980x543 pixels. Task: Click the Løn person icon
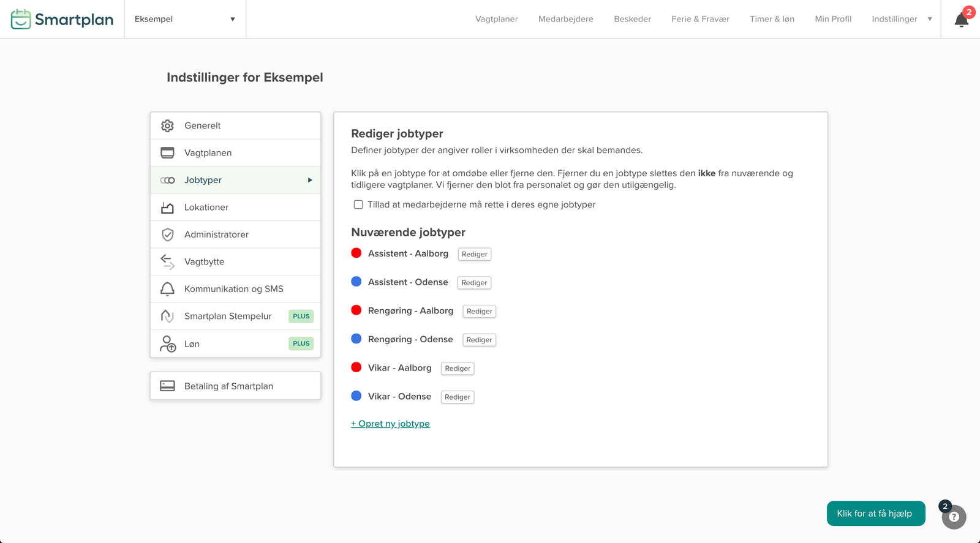pyautogui.click(x=167, y=344)
